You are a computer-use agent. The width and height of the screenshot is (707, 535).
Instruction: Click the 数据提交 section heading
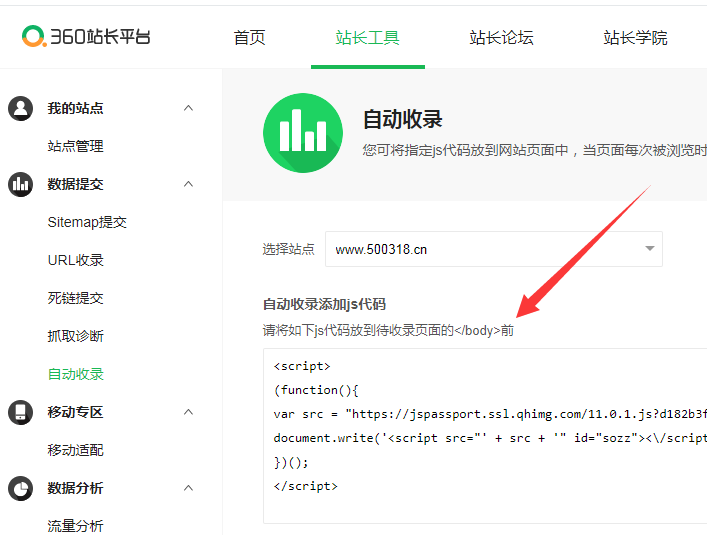click(x=76, y=184)
